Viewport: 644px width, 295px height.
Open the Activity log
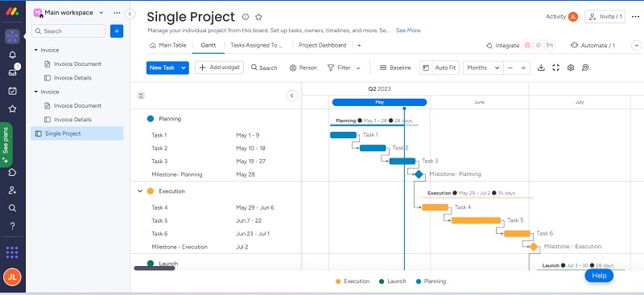tap(561, 17)
